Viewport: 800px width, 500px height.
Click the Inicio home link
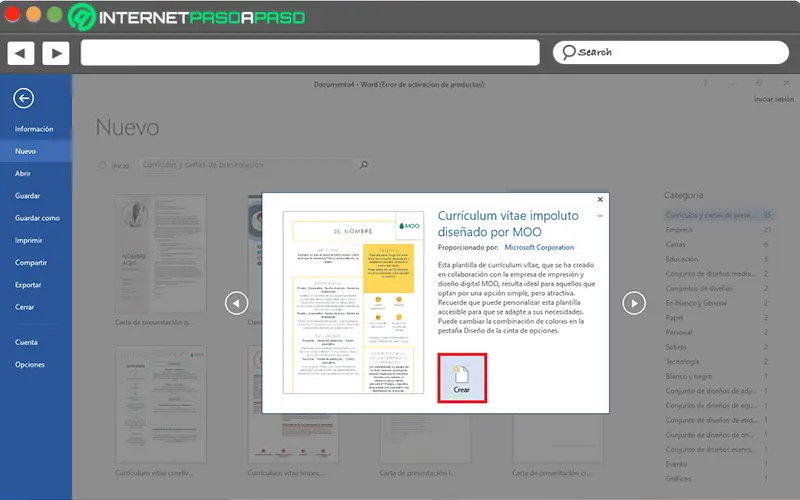pos(115,165)
